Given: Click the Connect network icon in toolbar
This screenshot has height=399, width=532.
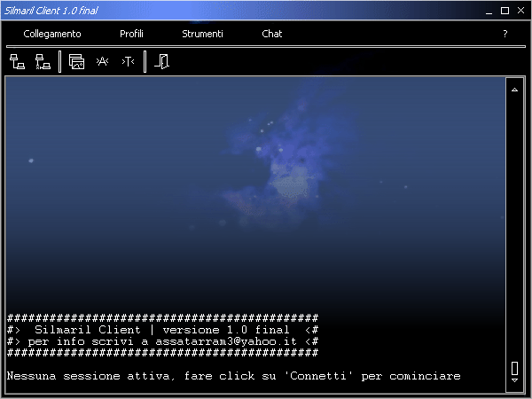Looking at the screenshot, I should click(x=17, y=61).
